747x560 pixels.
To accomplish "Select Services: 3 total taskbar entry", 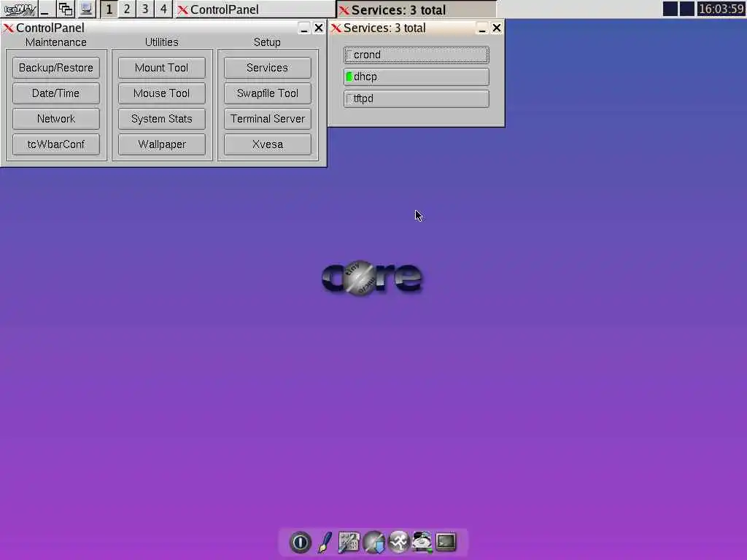I will coord(417,9).
